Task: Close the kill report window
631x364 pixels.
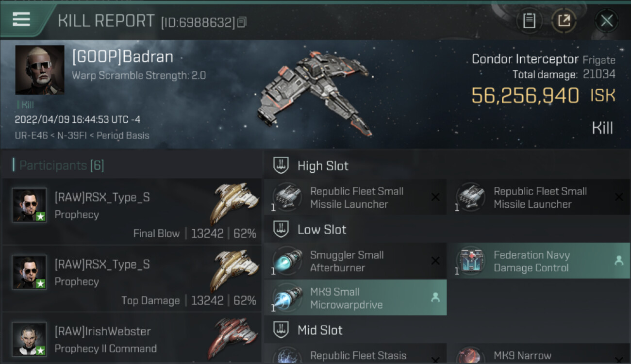Action: [x=606, y=21]
